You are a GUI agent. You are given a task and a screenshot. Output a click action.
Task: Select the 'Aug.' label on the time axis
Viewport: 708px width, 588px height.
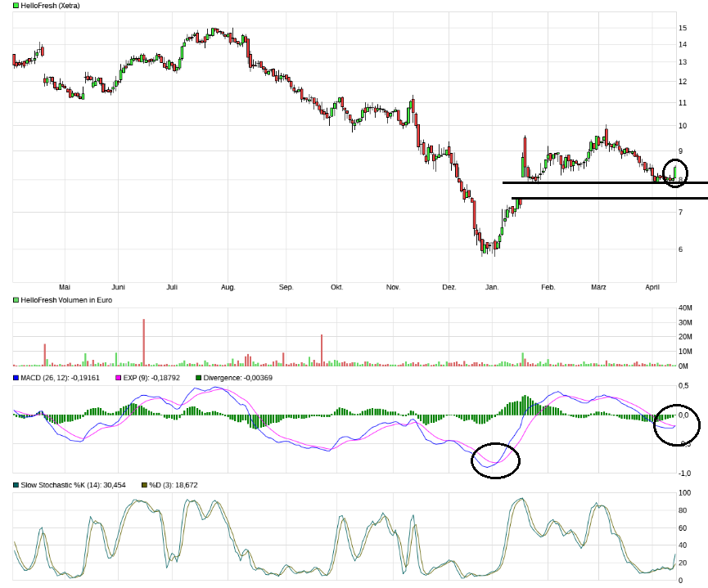tap(228, 288)
